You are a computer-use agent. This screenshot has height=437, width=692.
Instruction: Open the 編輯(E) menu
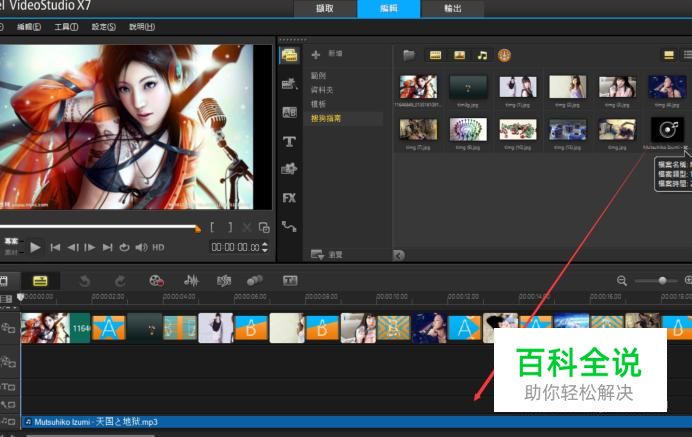(29, 27)
